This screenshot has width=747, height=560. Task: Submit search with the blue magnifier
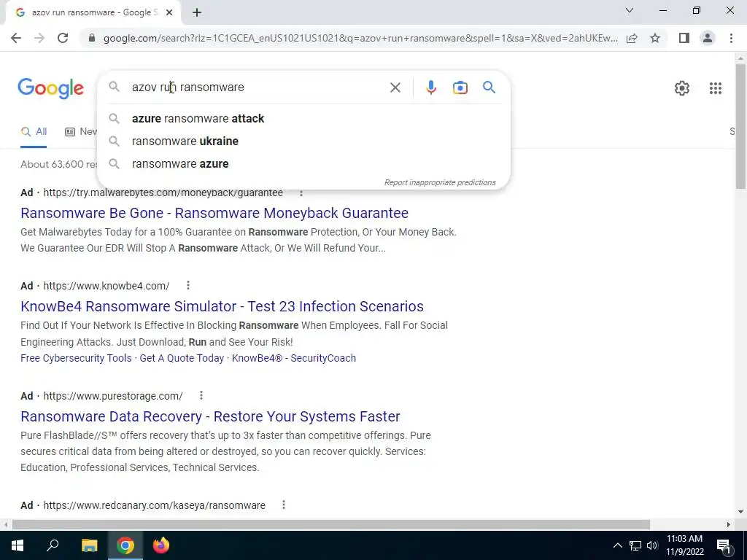489,87
